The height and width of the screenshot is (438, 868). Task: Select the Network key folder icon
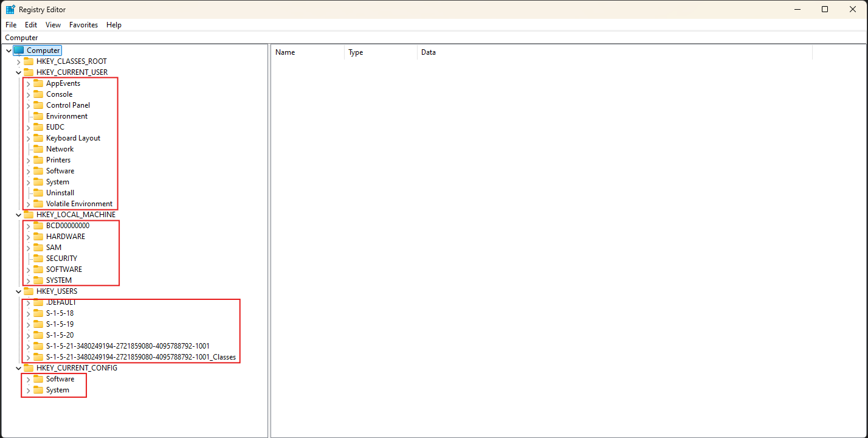38,149
